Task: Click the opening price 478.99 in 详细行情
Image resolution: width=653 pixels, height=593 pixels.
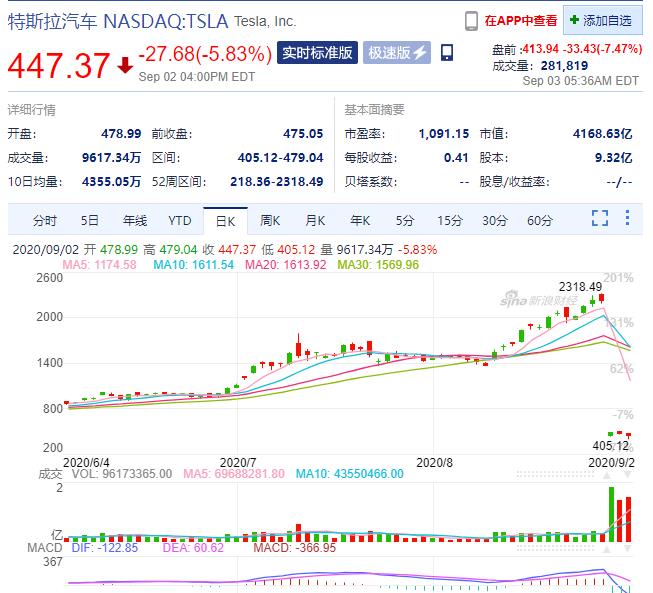Action: 121,134
